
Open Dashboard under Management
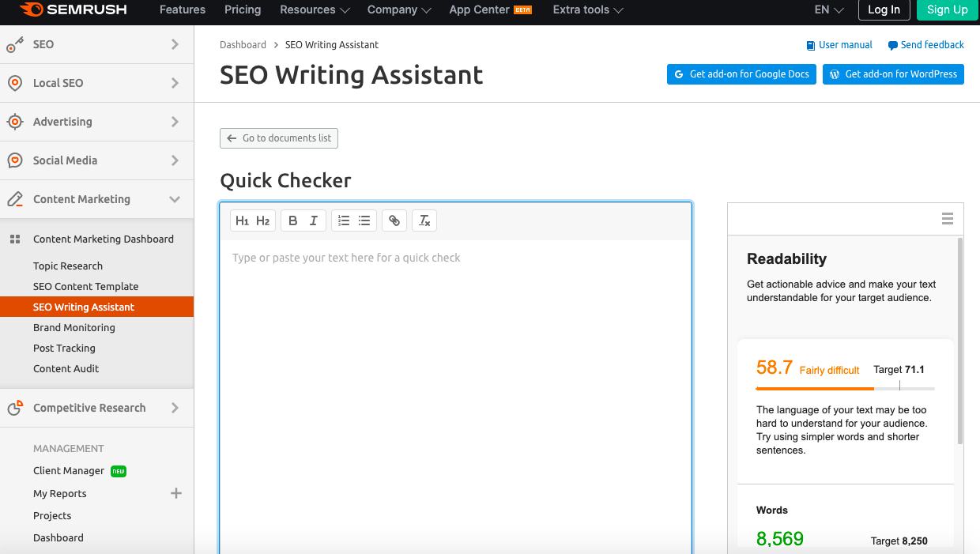58,537
